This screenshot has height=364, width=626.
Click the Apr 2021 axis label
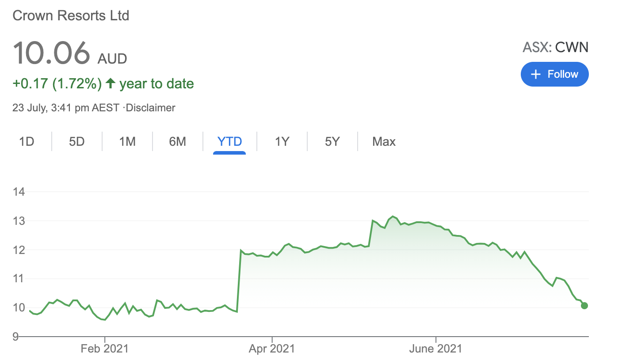pyautogui.click(x=271, y=349)
